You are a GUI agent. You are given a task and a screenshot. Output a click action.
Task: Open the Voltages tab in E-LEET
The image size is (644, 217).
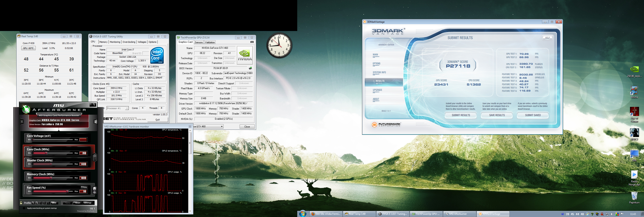tap(142, 42)
